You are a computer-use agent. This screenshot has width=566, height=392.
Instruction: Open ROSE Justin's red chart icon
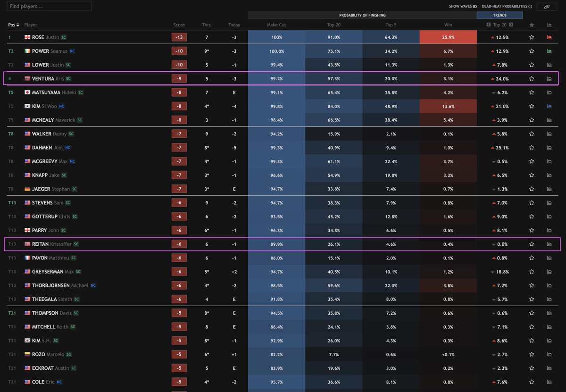coord(549,37)
